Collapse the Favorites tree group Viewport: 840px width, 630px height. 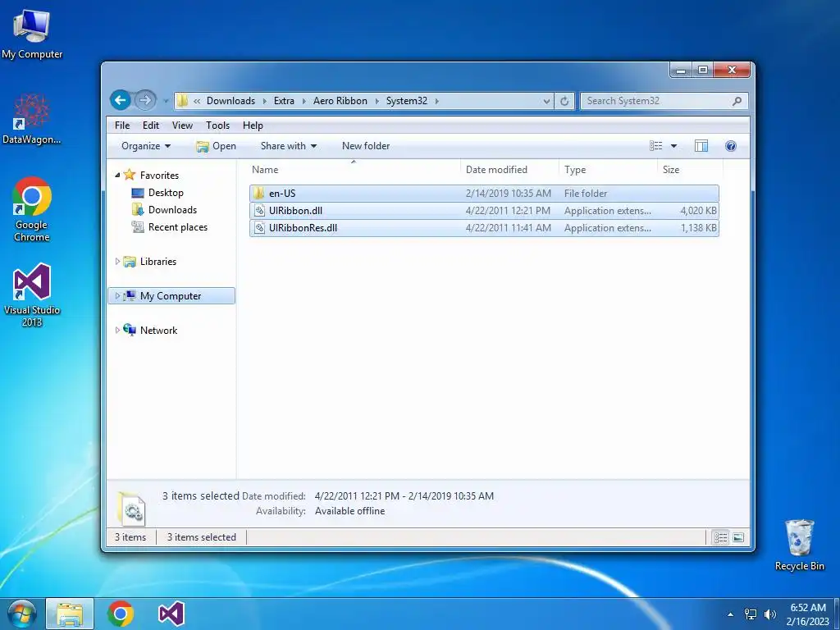point(117,176)
